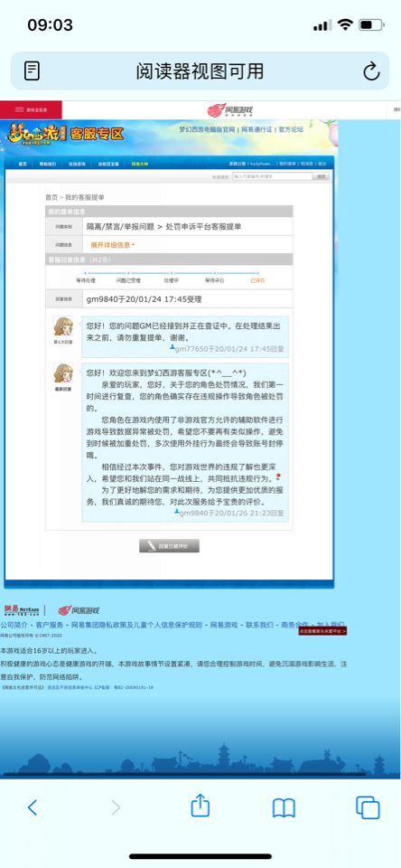Click the 回复已被评价 button

(169, 545)
